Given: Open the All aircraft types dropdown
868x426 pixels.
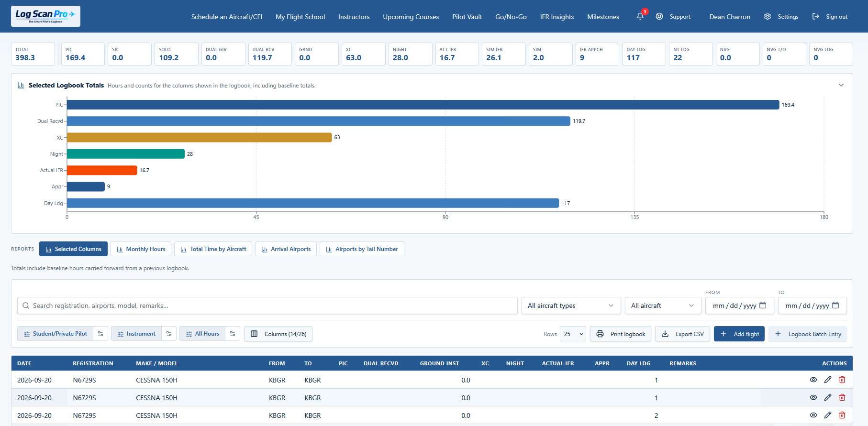Looking at the screenshot, I should coord(571,306).
